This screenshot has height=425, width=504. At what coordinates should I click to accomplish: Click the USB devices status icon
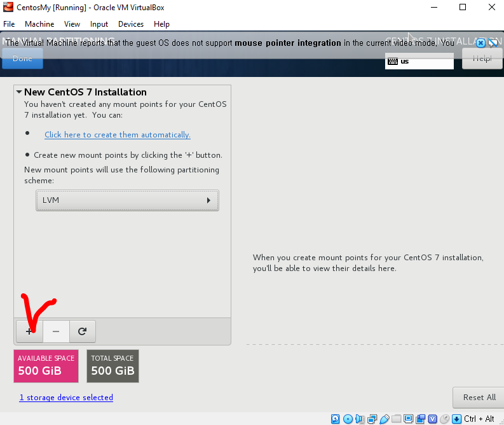[x=385, y=419]
